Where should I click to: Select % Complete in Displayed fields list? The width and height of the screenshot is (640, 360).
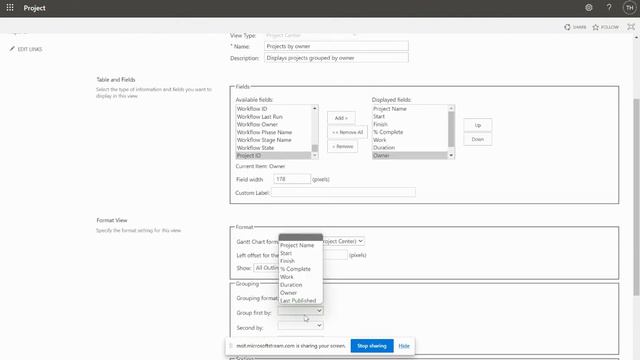410,132
